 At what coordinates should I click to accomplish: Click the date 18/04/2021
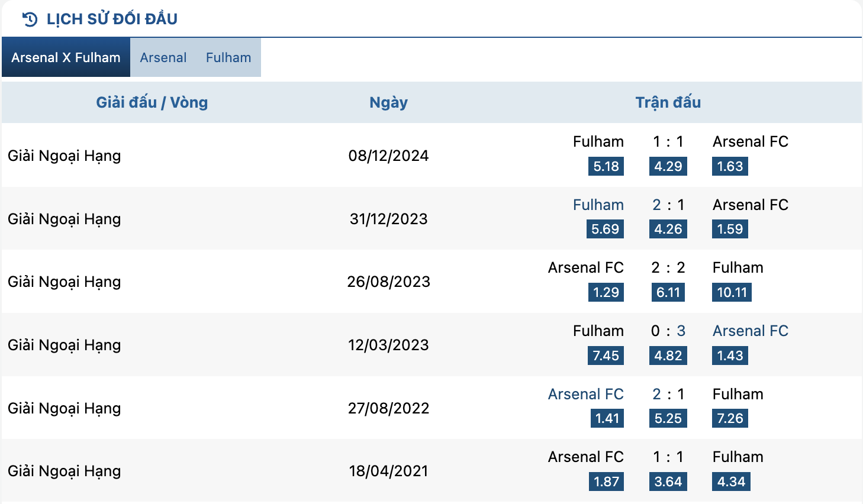[388, 471]
